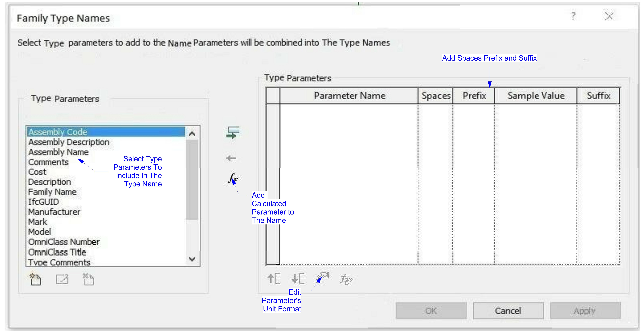
Task: Click the add parameter to name arrow icon
Action: [x=233, y=132]
